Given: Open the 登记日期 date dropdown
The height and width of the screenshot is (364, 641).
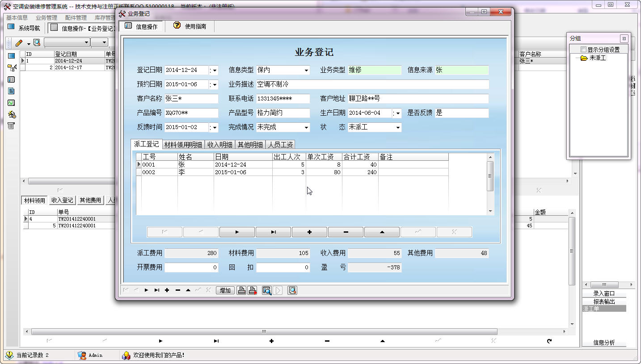Looking at the screenshot, I should [x=214, y=70].
